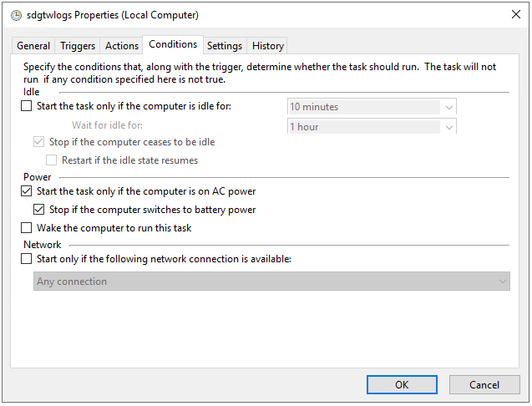This screenshot has height=406, width=532.
Task: Uncheck start only on AC power
Action: [27, 191]
